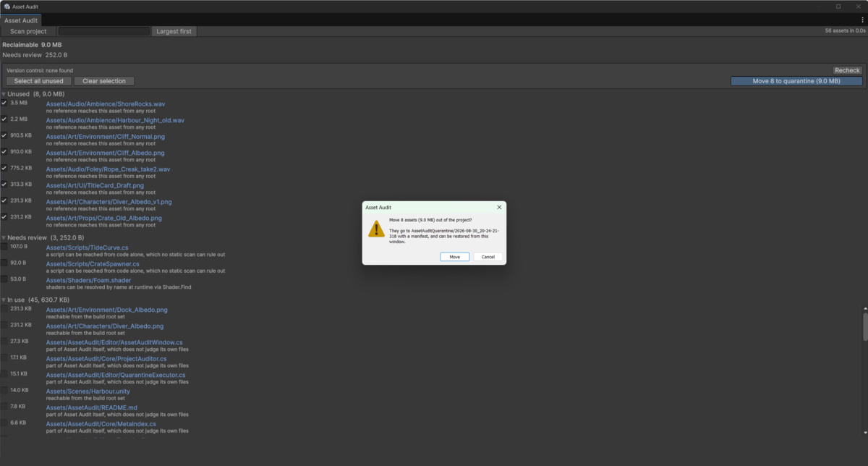
Task: Click the "Move 8 assets (9.0 MB)" dialog question
Action: (429, 219)
